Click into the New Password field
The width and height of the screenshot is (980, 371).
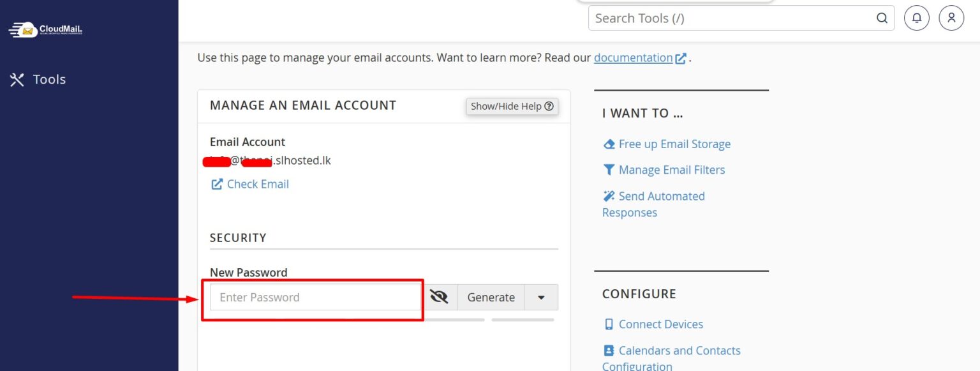[x=315, y=298]
